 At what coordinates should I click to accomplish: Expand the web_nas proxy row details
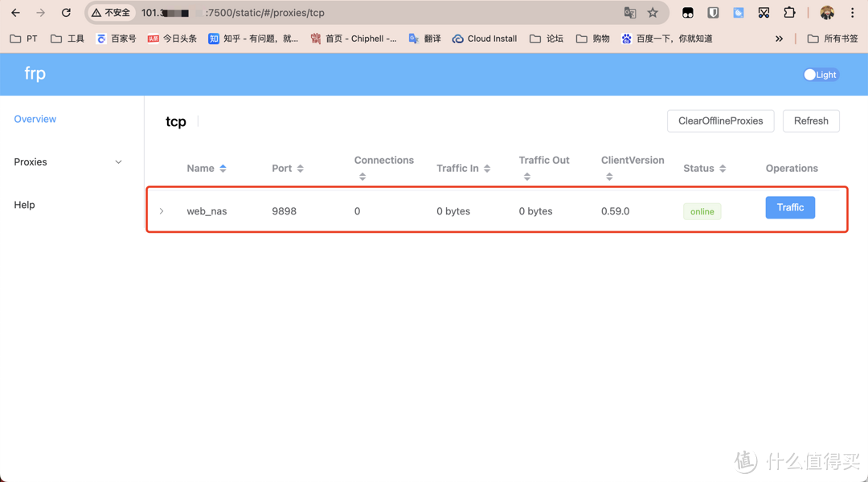click(x=162, y=210)
